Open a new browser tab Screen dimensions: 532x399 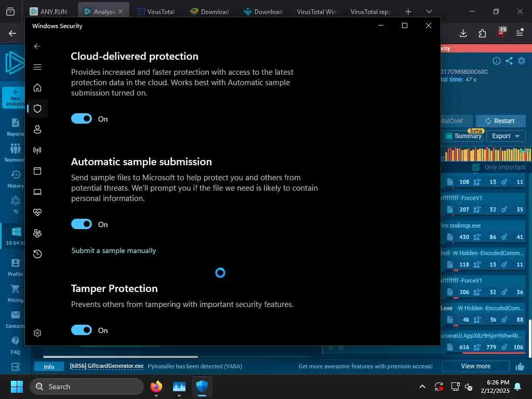[408, 12]
